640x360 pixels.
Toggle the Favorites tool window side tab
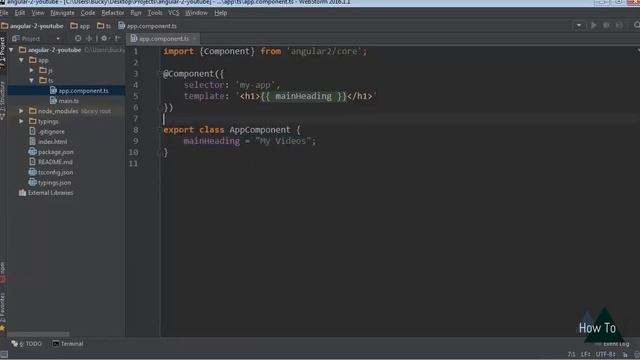[2, 312]
